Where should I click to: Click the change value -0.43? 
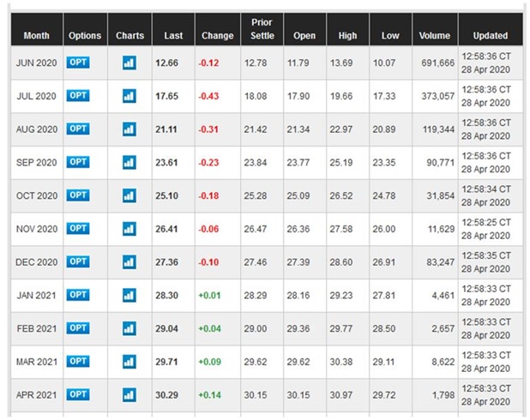pyautogui.click(x=208, y=96)
